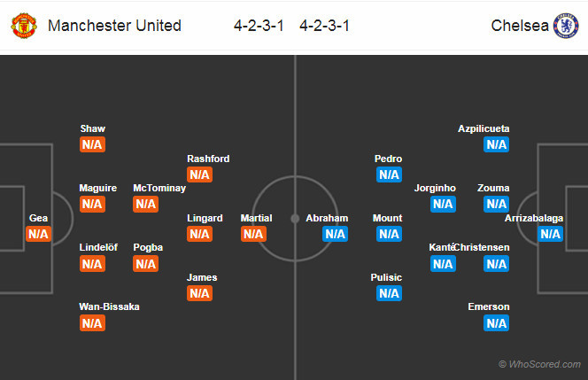The width and height of the screenshot is (588, 380).
Task: Click Martial's N/A rating badge
Action: [x=253, y=234]
